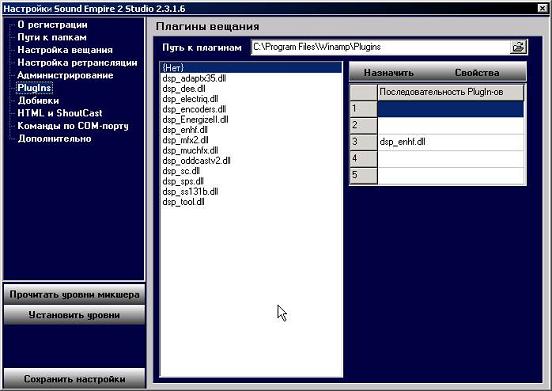The width and height of the screenshot is (552, 391).
Task: Select the empty cell in sequence row 2
Action: (x=451, y=125)
